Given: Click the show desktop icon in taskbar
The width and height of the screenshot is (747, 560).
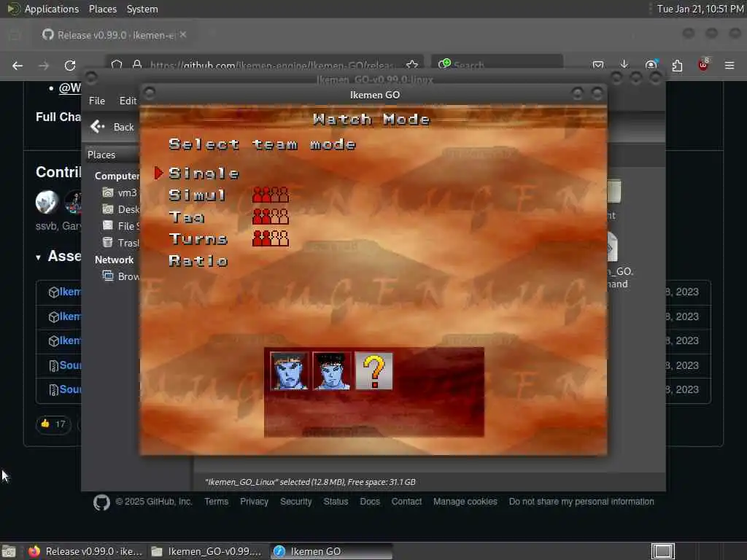Looking at the screenshot, I should 9,551.
